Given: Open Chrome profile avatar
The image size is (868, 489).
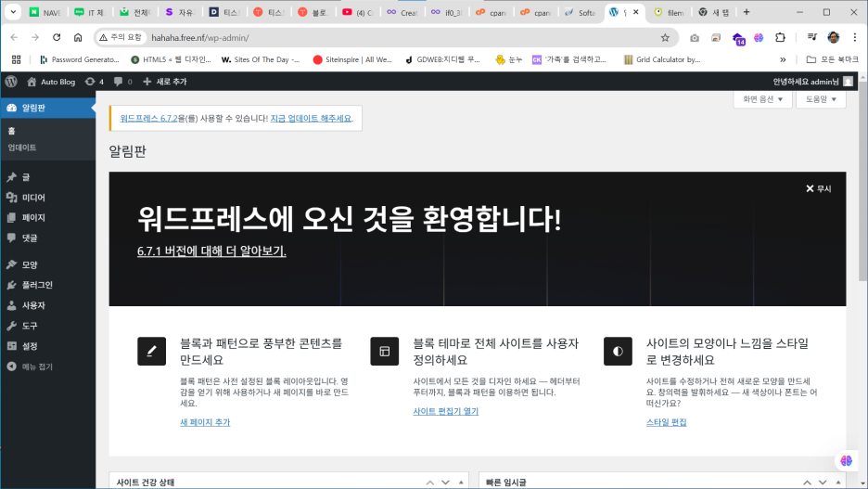Looking at the screenshot, I should coord(833,38).
